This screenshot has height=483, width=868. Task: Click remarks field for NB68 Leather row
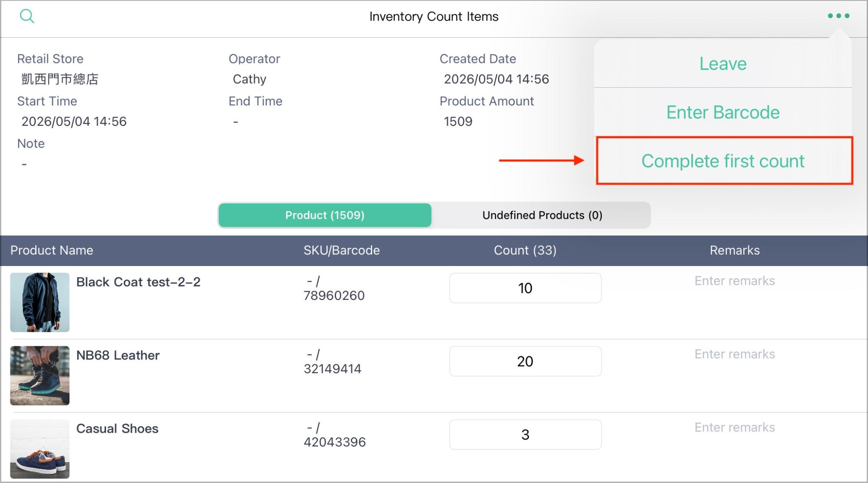(x=735, y=354)
